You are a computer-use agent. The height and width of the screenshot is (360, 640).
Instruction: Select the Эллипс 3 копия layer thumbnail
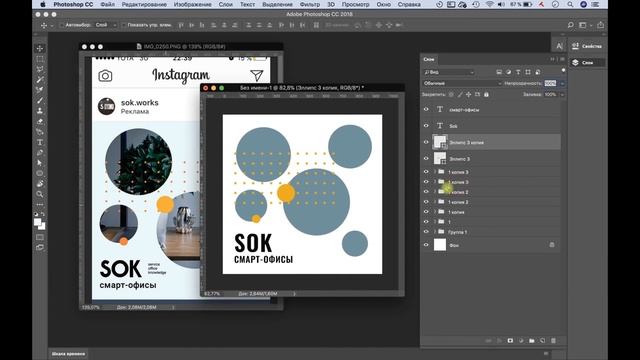[x=440, y=142]
